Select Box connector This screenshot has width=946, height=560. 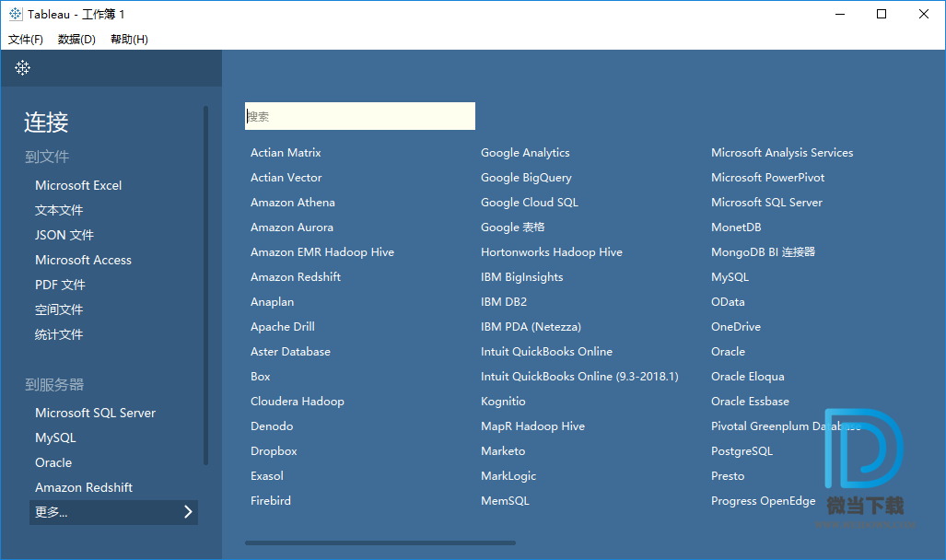[261, 376]
